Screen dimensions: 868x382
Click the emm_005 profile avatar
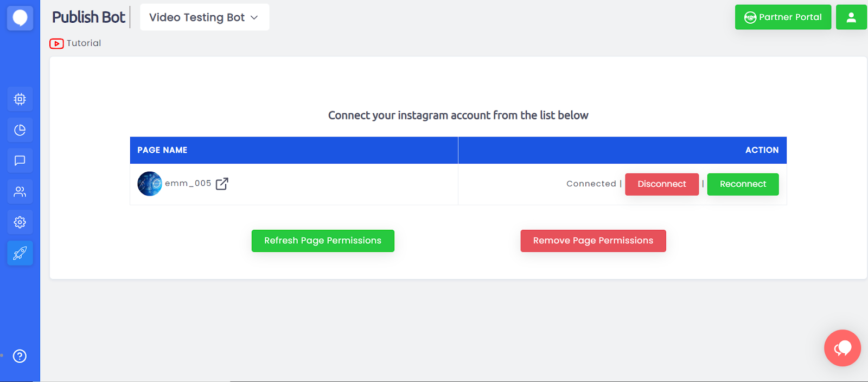click(150, 184)
